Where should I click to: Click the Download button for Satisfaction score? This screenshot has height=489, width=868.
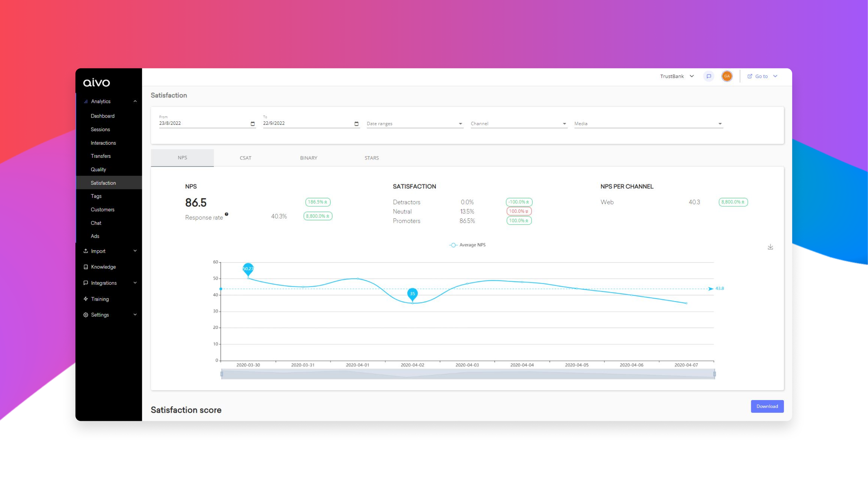pyautogui.click(x=767, y=406)
